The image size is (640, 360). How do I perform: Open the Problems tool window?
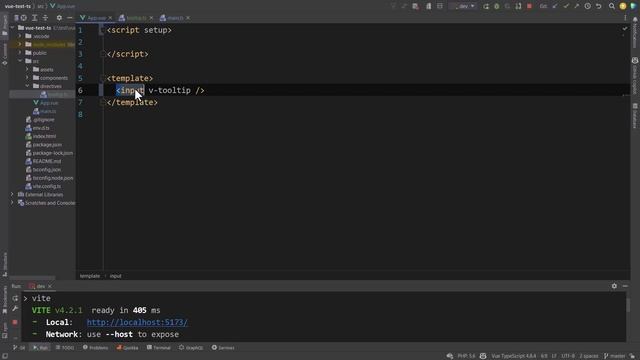click(96, 348)
